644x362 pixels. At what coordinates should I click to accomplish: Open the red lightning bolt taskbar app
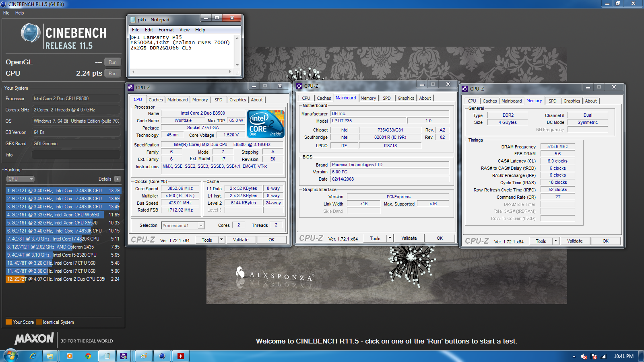point(181,356)
